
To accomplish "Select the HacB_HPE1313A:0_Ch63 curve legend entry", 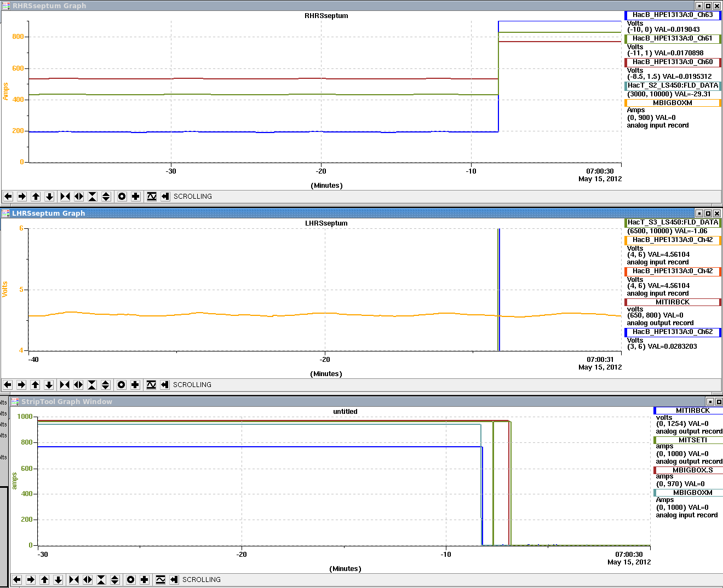I will (x=673, y=15).
